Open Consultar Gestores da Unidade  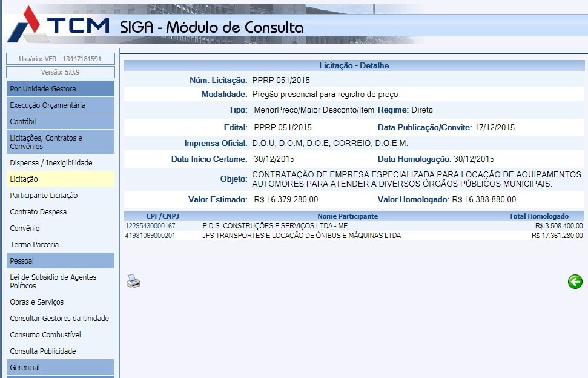(59, 319)
